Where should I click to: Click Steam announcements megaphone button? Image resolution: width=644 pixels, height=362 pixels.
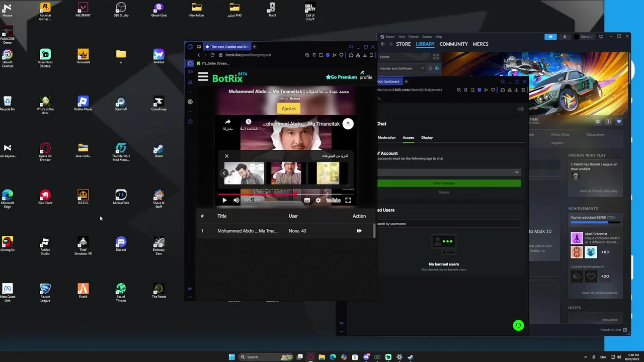pyautogui.click(x=550, y=37)
